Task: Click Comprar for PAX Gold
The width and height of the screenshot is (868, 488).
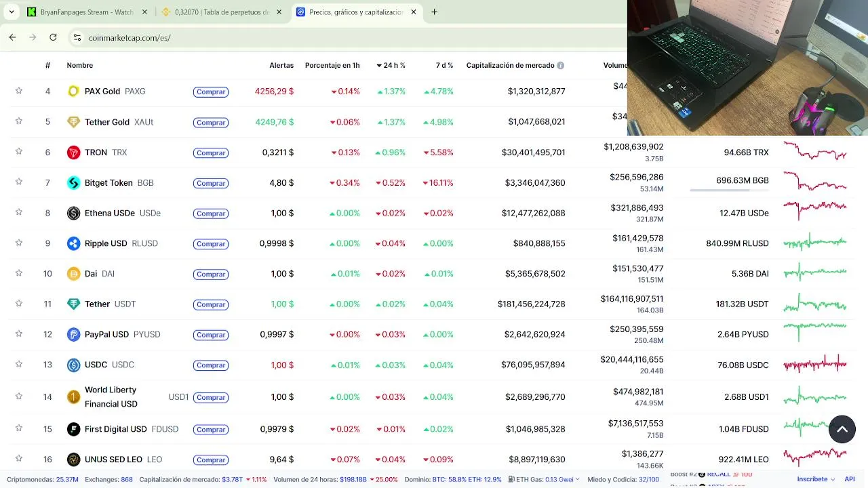Action: tap(210, 91)
